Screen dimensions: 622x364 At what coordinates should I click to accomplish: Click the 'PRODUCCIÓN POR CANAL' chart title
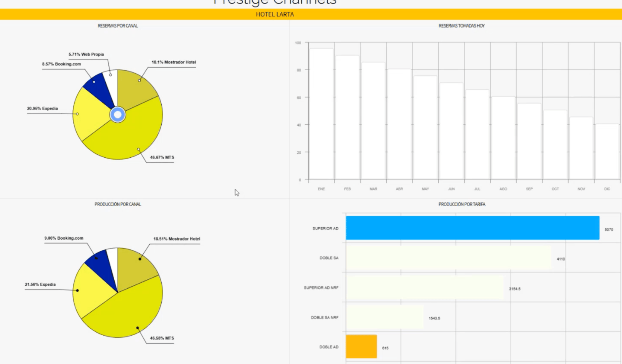118,204
